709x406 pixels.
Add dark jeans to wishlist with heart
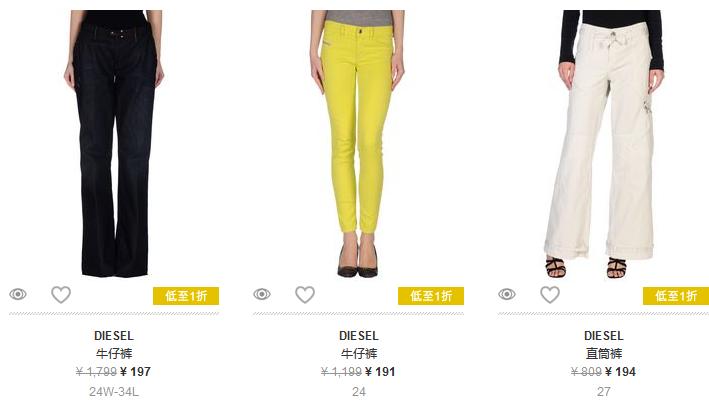pos(61,295)
